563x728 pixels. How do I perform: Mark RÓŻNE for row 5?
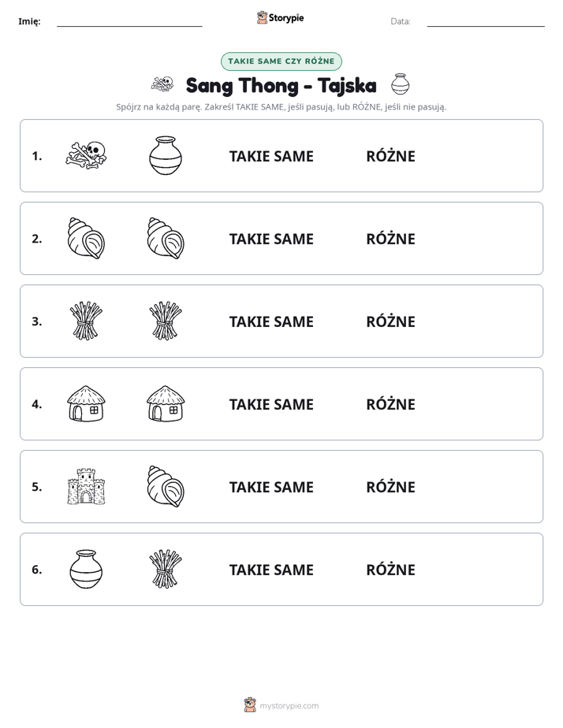(x=390, y=487)
